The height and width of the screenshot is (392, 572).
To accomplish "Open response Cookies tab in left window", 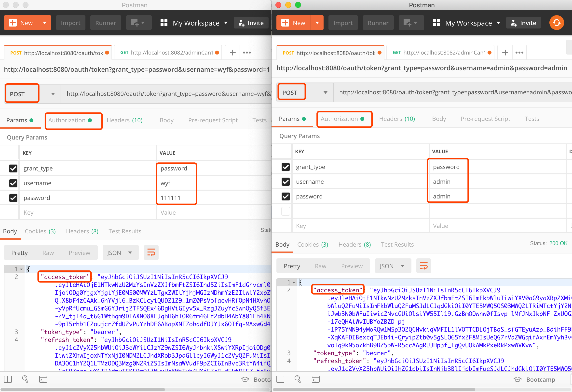I will pyautogui.click(x=40, y=231).
